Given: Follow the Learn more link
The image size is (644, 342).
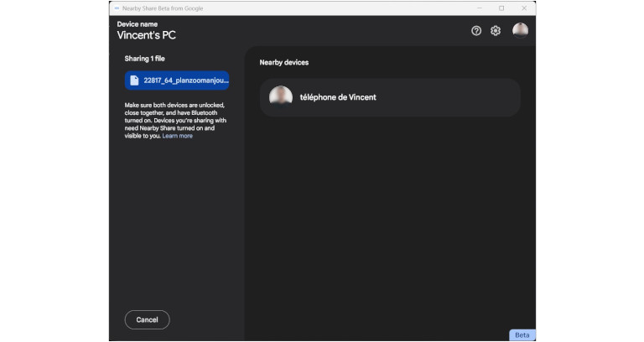Looking at the screenshot, I should point(177,136).
